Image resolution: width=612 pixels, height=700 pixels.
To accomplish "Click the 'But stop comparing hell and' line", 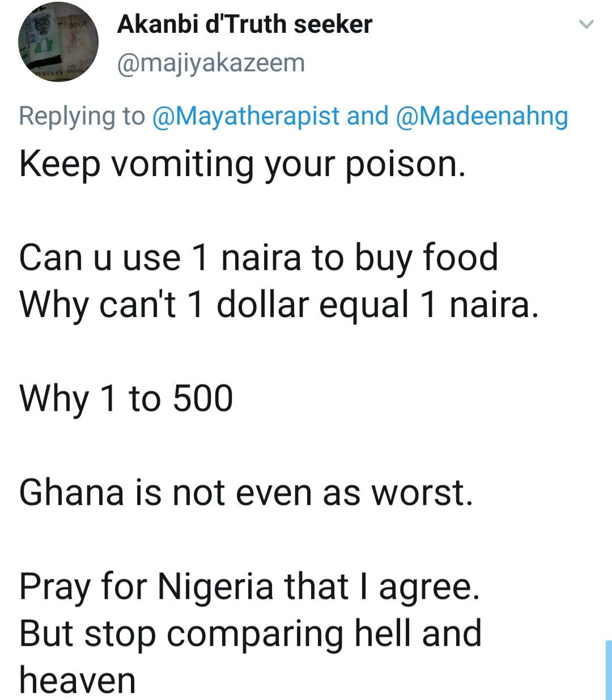I will pos(250,633).
